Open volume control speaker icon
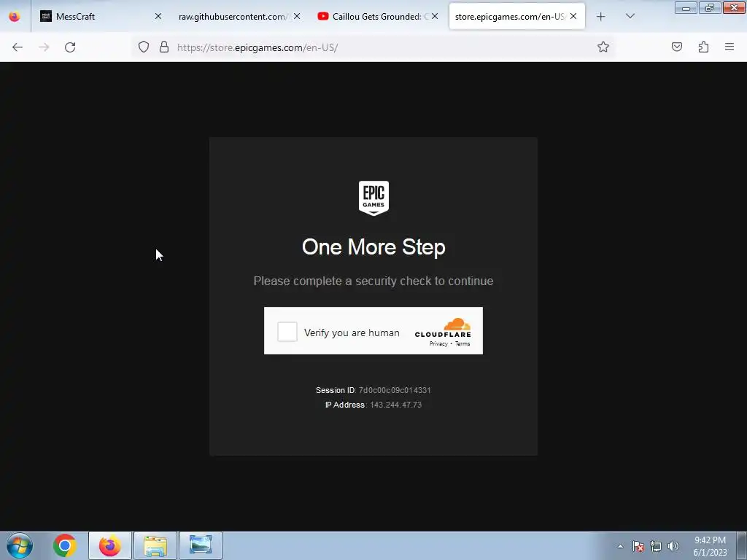This screenshot has width=747, height=560. point(673,546)
